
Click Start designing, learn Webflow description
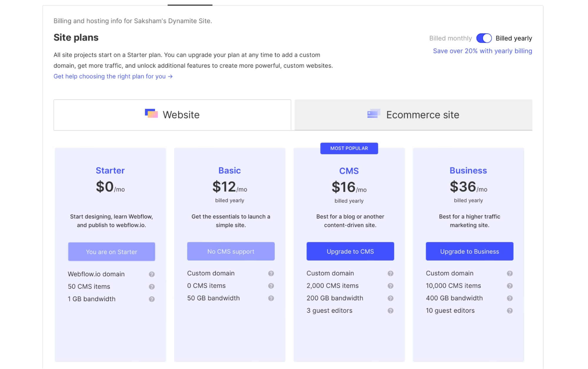click(x=111, y=221)
